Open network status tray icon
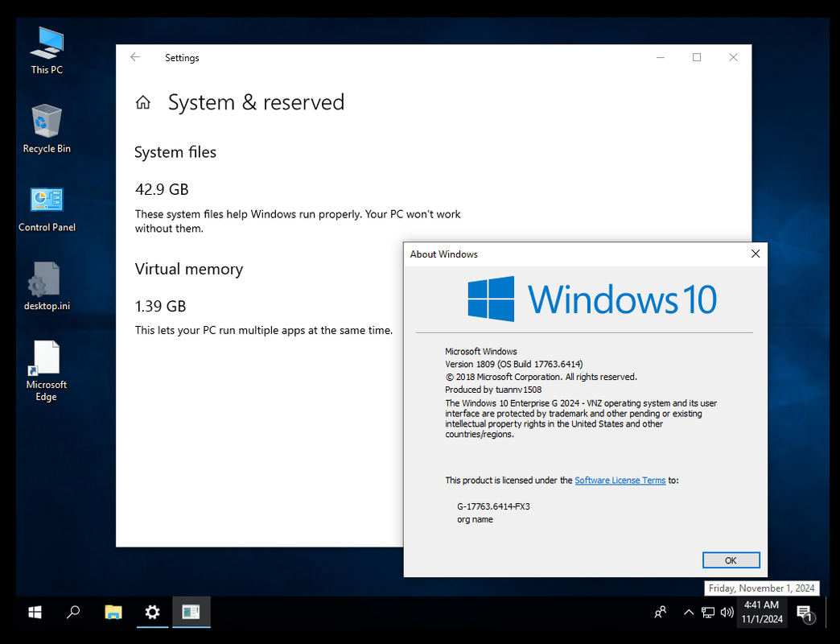Viewport: 840px width, 644px height. click(708, 612)
